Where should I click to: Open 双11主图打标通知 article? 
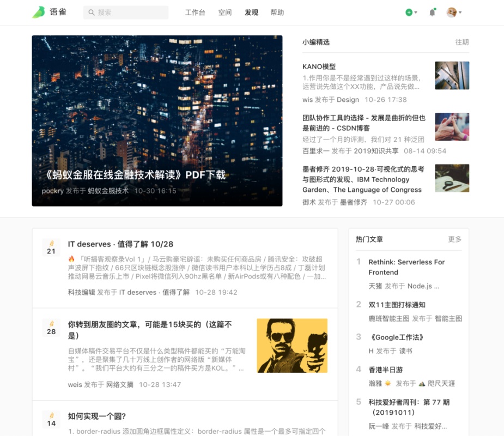pos(397,305)
